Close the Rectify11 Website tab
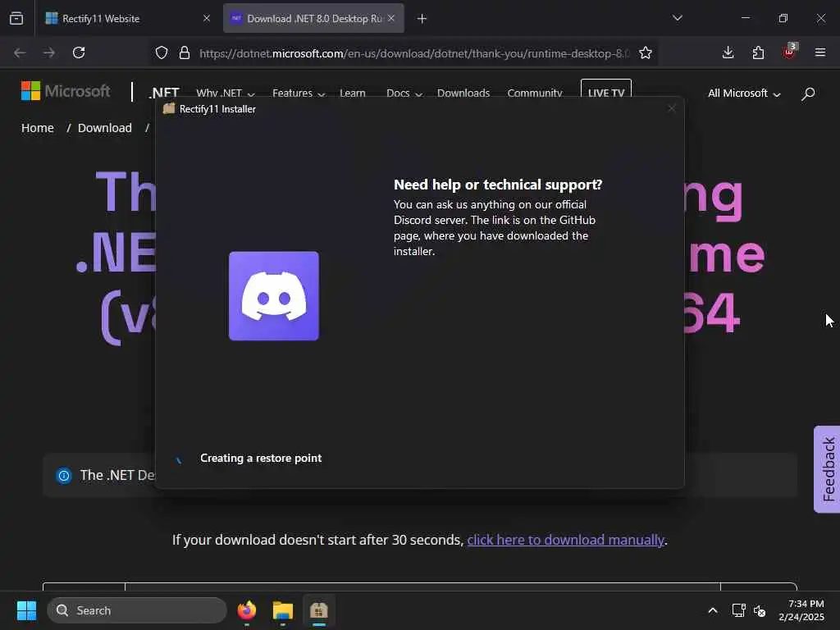 (x=207, y=18)
